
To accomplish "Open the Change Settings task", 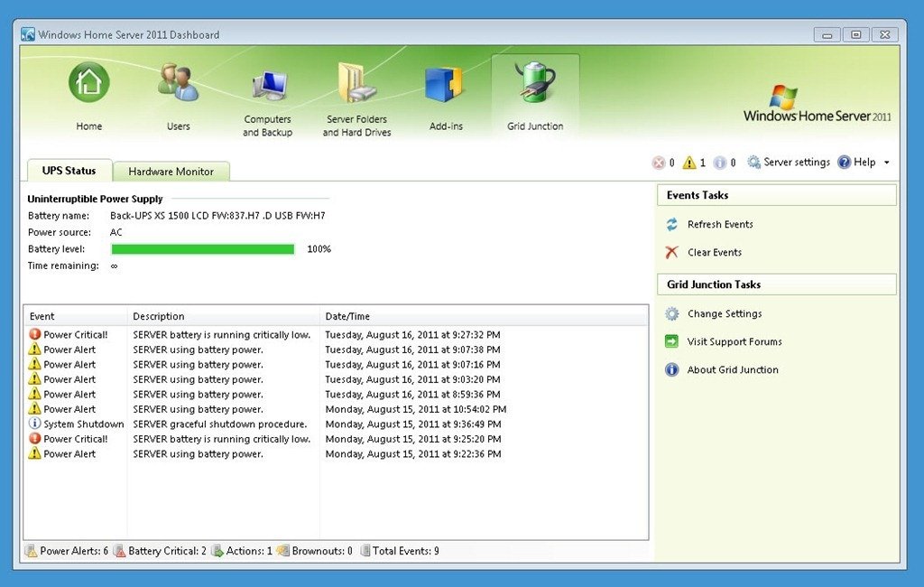I will 725,314.
